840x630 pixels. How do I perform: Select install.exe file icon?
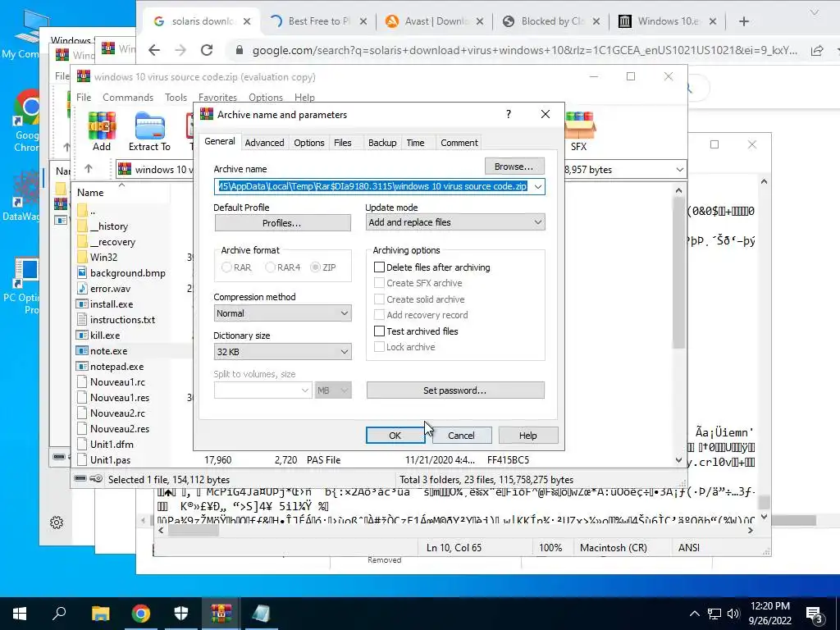click(82, 304)
